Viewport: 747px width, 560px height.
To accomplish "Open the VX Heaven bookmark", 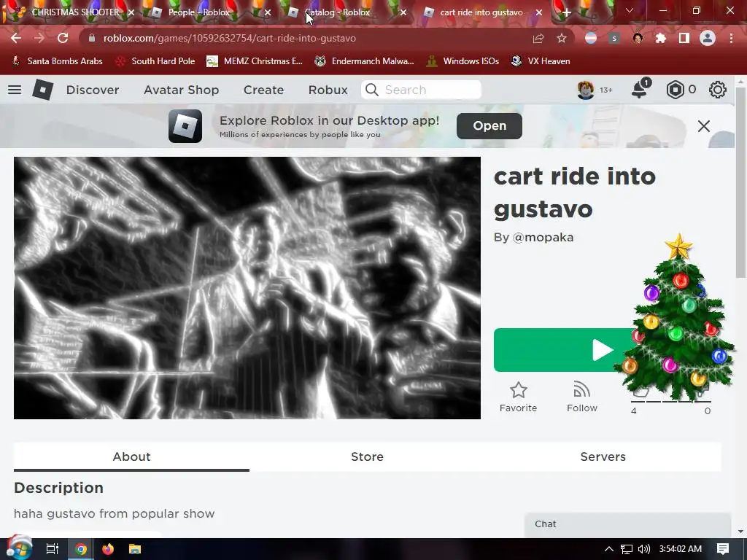I will tap(541, 61).
